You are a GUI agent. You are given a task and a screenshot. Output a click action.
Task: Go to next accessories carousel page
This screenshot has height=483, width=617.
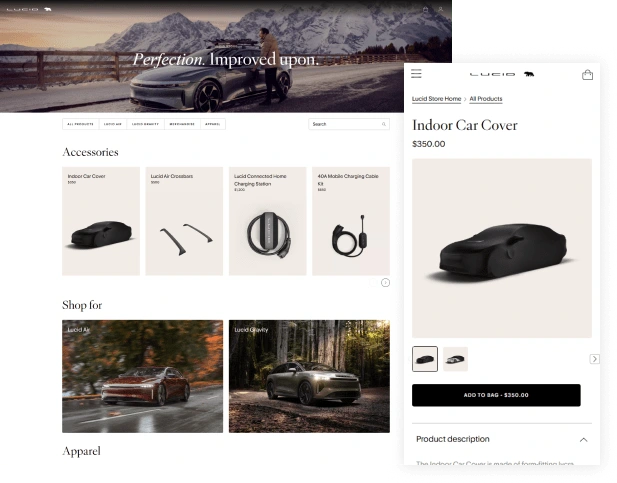click(386, 282)
